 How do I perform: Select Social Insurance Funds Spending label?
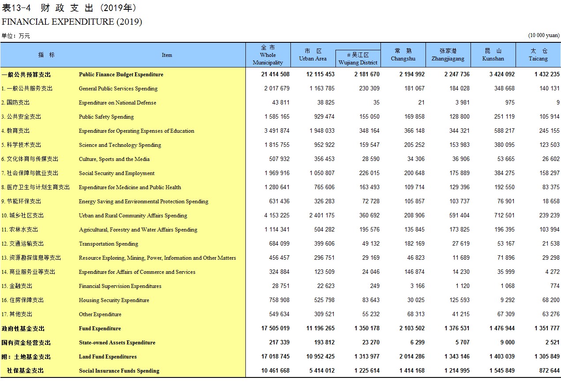pos(119,371)
